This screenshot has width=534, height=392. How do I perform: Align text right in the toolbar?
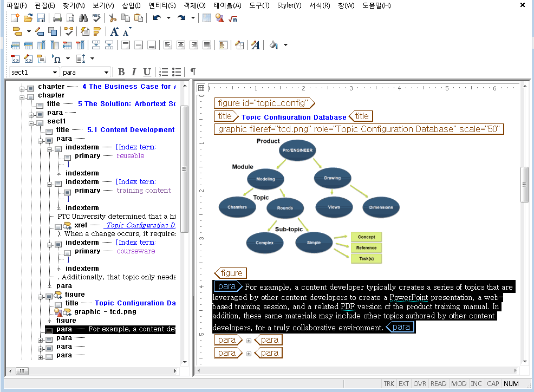click(194, 45)
